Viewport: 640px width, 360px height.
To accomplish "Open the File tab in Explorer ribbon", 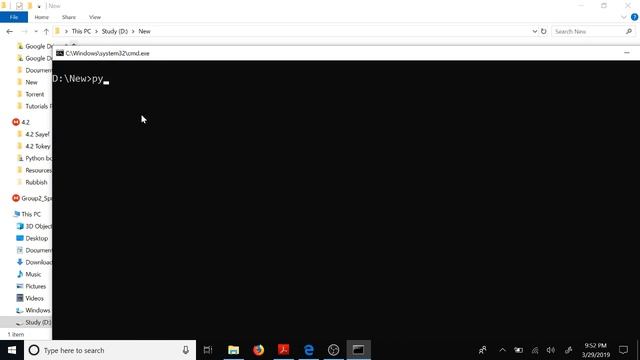I will coord(14,17).
